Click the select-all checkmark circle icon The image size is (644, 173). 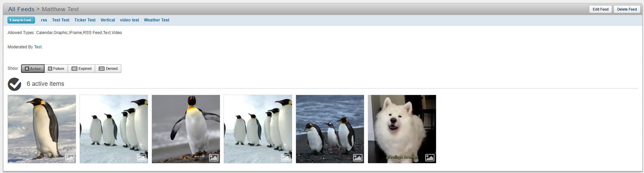14,84
